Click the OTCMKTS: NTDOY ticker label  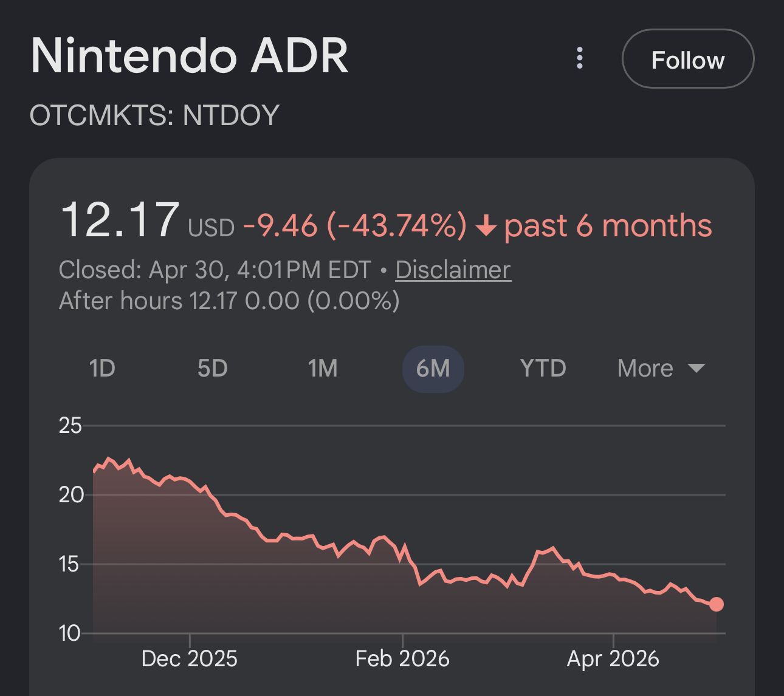click(x=154, y=115)
